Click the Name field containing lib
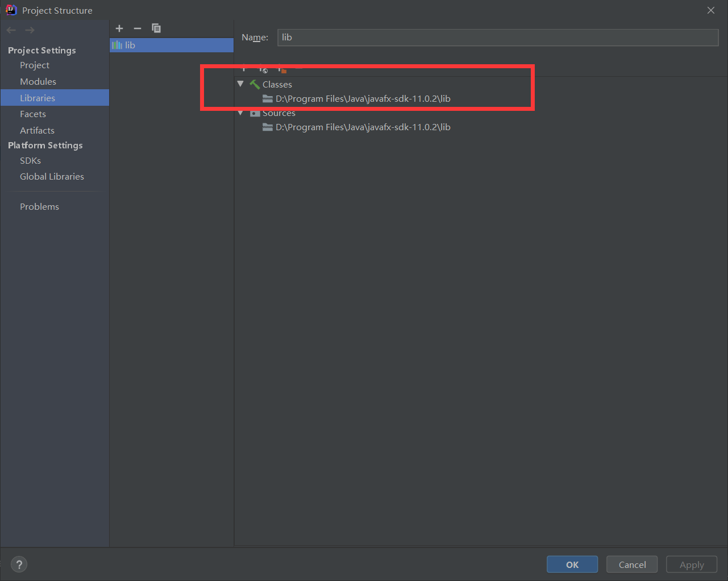Screen dimensions: 728x581 (x=498, y=38)
